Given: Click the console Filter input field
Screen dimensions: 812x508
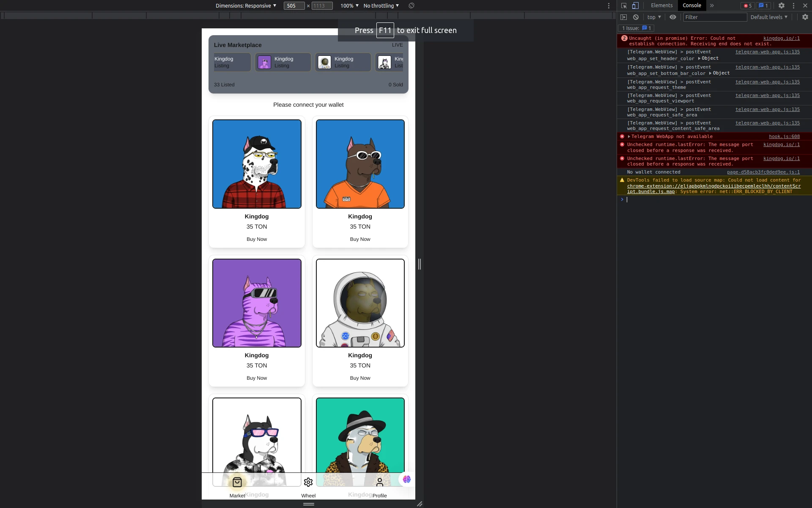Looking at the screenshot, I should [x=715, y=17].
